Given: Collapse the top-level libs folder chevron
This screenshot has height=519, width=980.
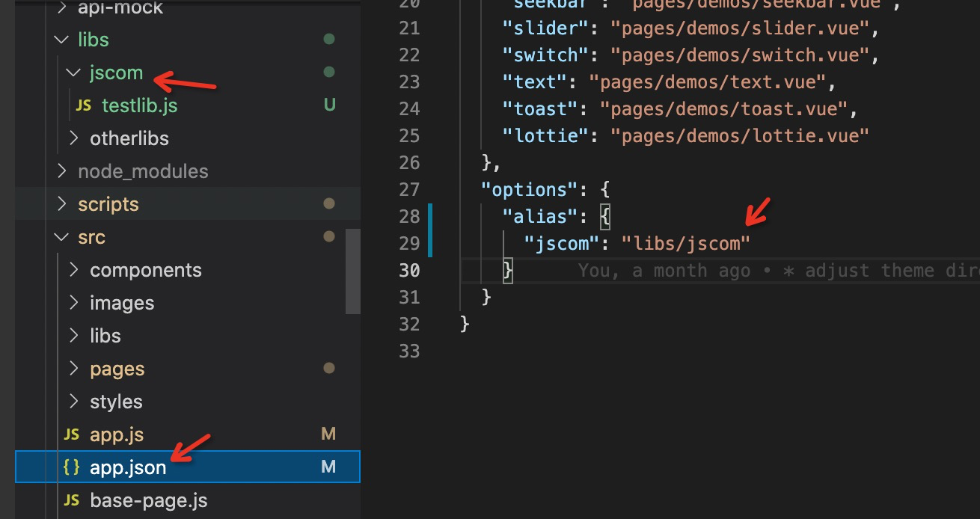Looking at the screenshot, I should coord(61,40).
